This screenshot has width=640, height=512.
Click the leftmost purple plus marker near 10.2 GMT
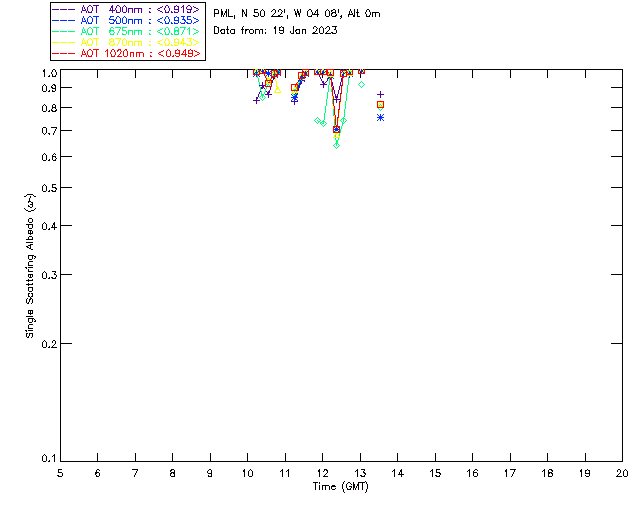tap(256, 100)
